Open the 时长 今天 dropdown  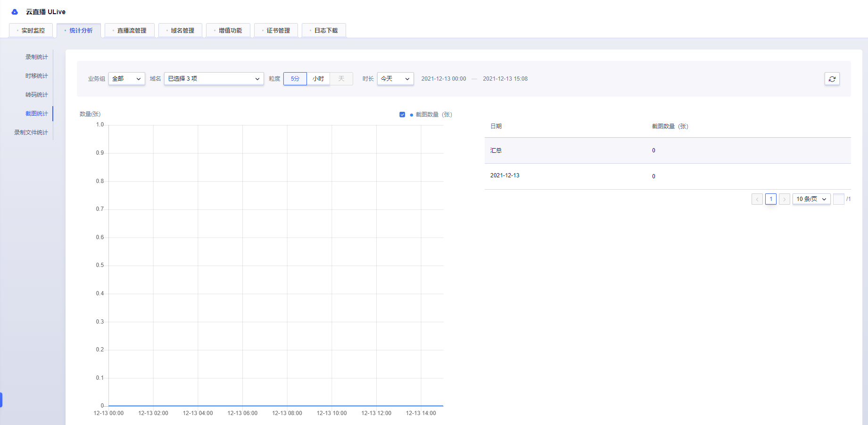(396, 79)
